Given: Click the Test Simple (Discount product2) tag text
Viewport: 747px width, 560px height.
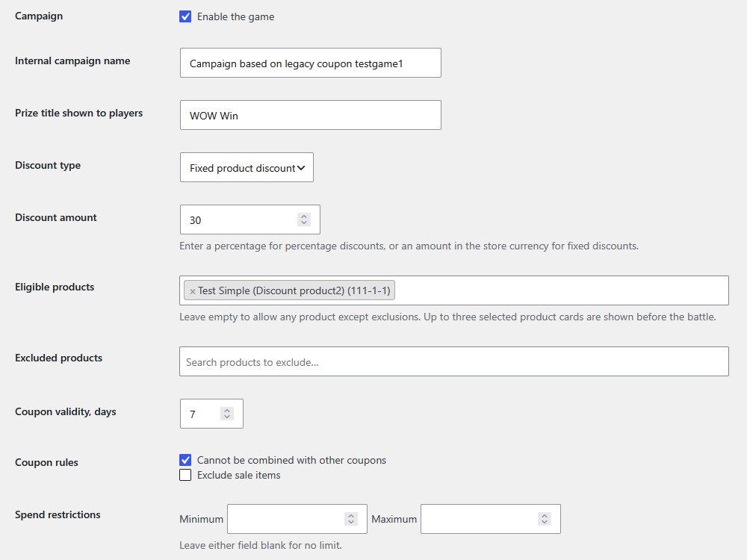Looking at the screenshot, I should pos(294,290).
